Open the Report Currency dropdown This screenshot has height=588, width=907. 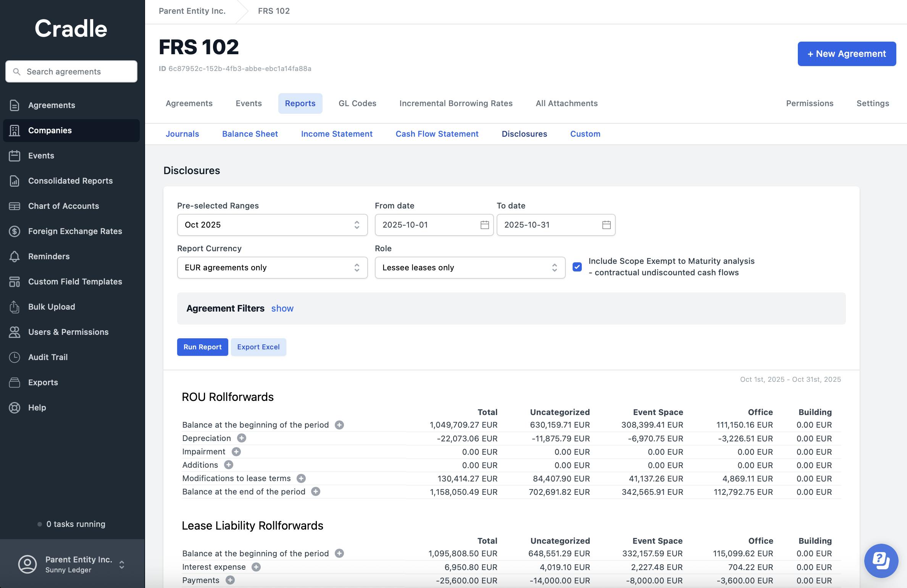pos(272,268)
